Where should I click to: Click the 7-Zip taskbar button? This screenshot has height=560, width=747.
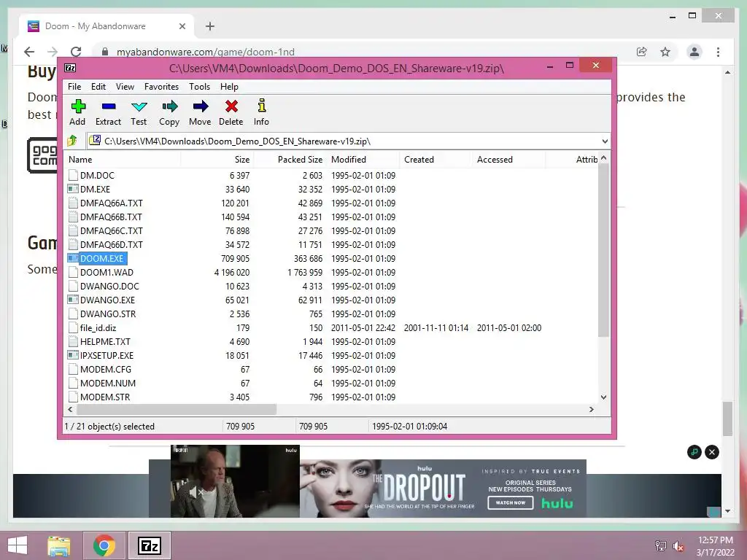[x=149, y=545]
